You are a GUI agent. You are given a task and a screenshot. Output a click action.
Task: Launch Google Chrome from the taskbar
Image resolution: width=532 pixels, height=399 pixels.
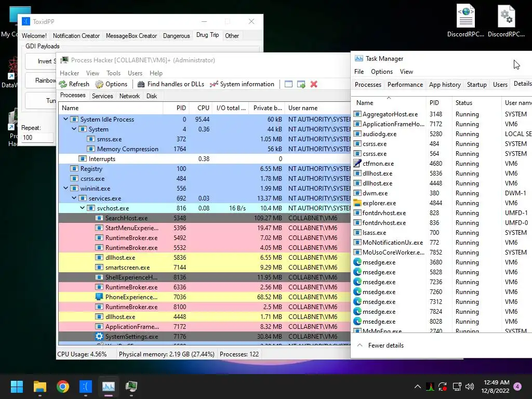(63, 387)
